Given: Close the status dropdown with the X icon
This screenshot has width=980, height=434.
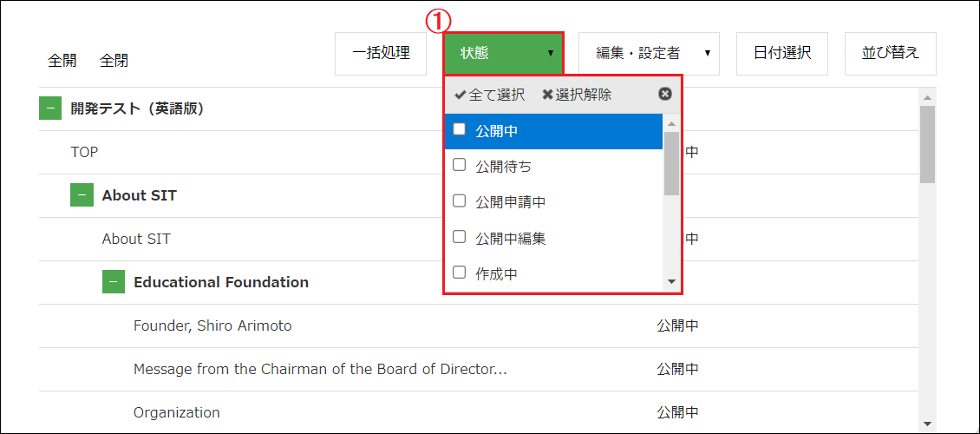Looking at the screenshot, I should [x=665, y=95].
